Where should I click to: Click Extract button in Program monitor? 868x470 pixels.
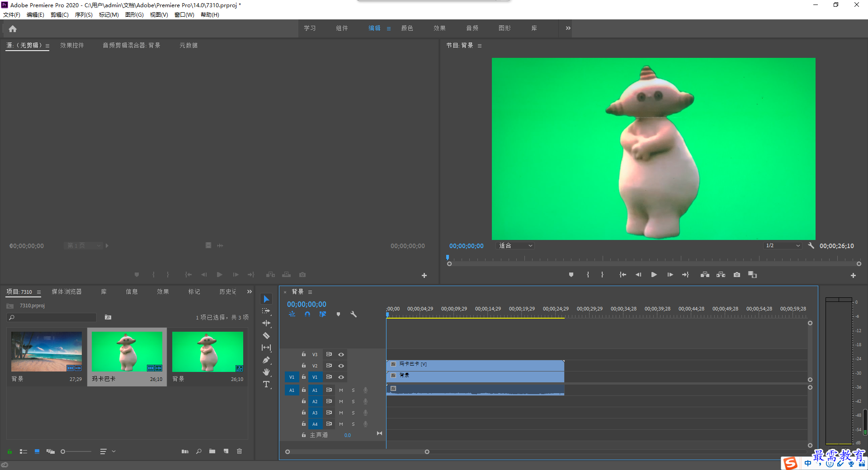tap(721, 275)
